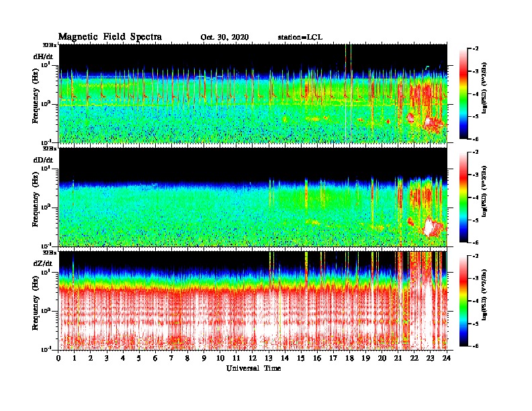Click the "station=LCL" label
This screenshot has height=411, width=532.
tap(300, 38)
